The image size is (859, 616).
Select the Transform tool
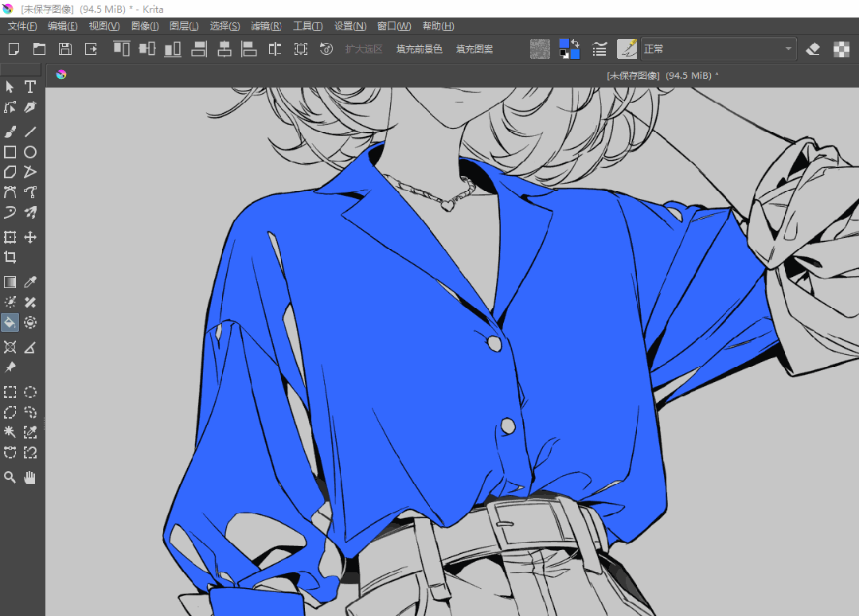click(10, 237)
